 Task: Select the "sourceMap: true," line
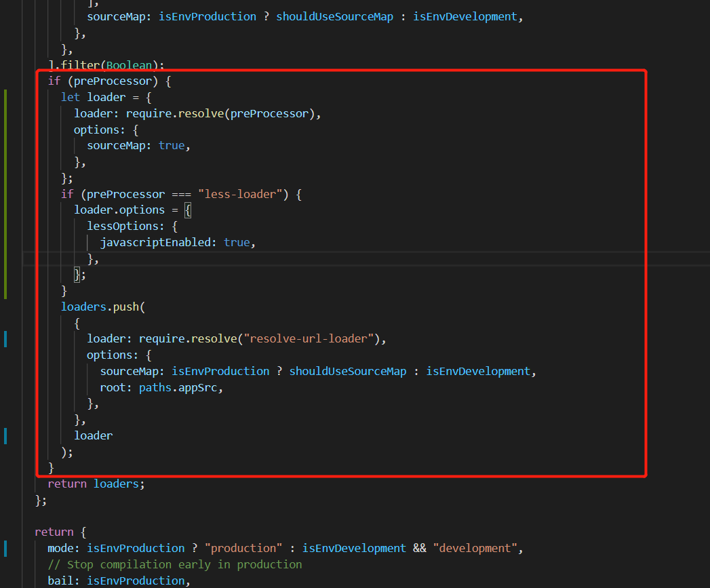138,145
